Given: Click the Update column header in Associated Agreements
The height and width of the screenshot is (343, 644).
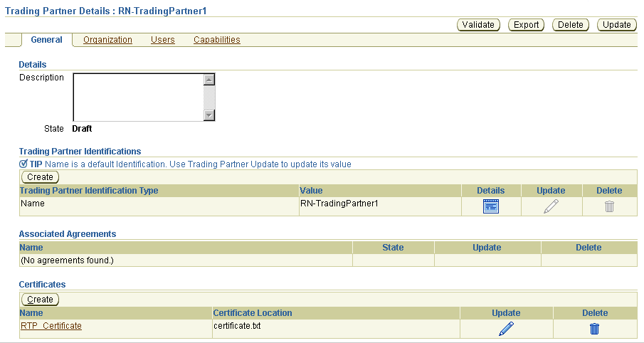Looking at the screenshot, I should pyautogui.click(x=487, y=248).
